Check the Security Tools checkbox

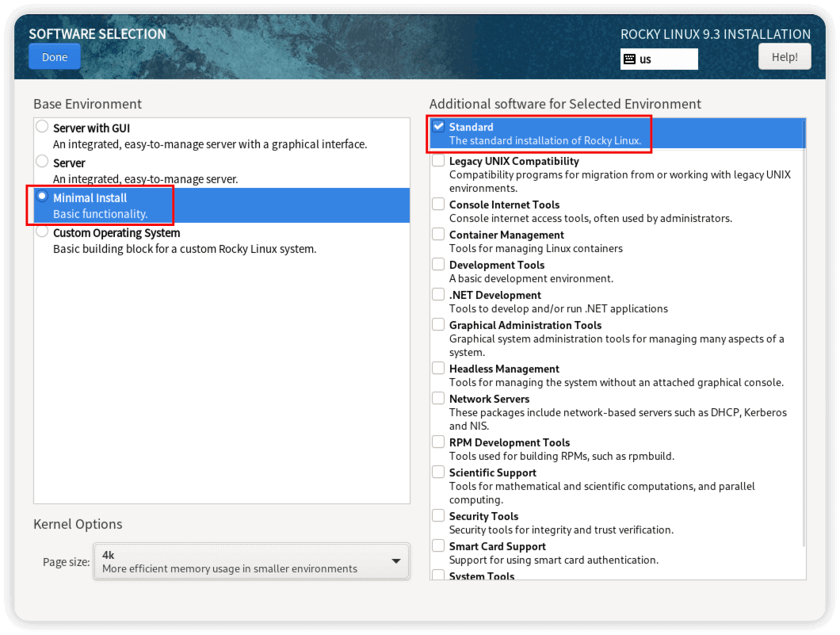(438, 515)
